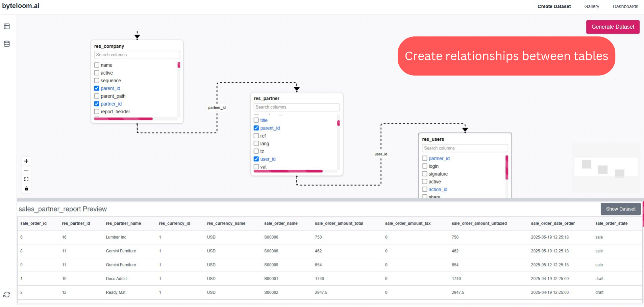Check the title column in res_partner
The image size is (644, 307).
256,120
